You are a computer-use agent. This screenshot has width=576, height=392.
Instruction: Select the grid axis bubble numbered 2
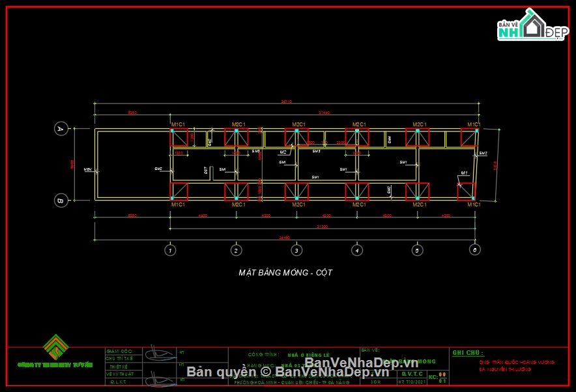point(236,249)
